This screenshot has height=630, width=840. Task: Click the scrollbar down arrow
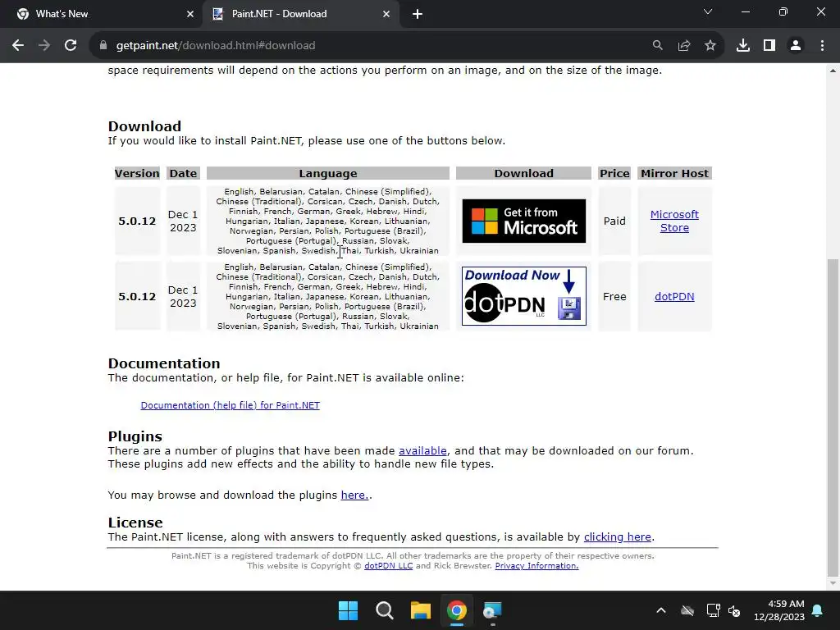[833, 583]
